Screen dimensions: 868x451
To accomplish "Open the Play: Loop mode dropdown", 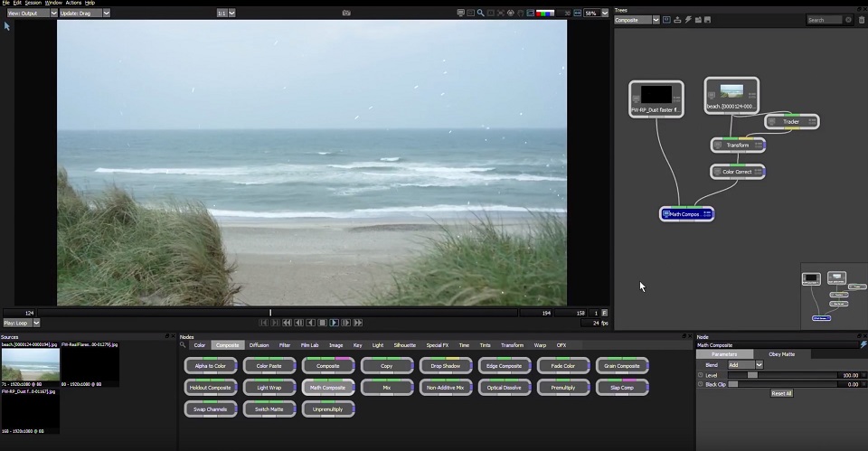I will (x=22, y=323).
